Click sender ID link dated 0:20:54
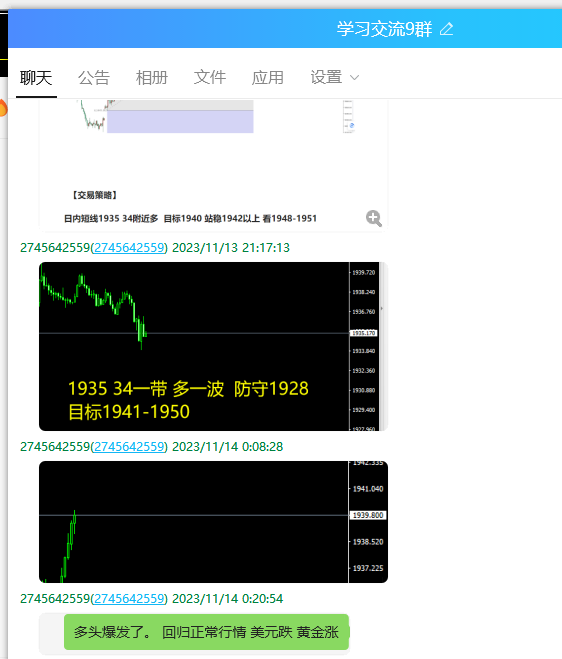 pos(129,599)
